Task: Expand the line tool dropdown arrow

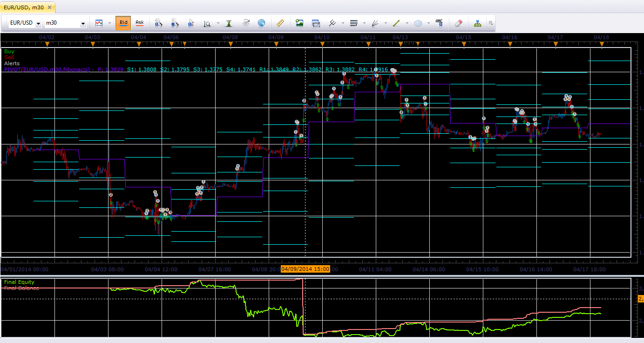Action: click(407, 23)
